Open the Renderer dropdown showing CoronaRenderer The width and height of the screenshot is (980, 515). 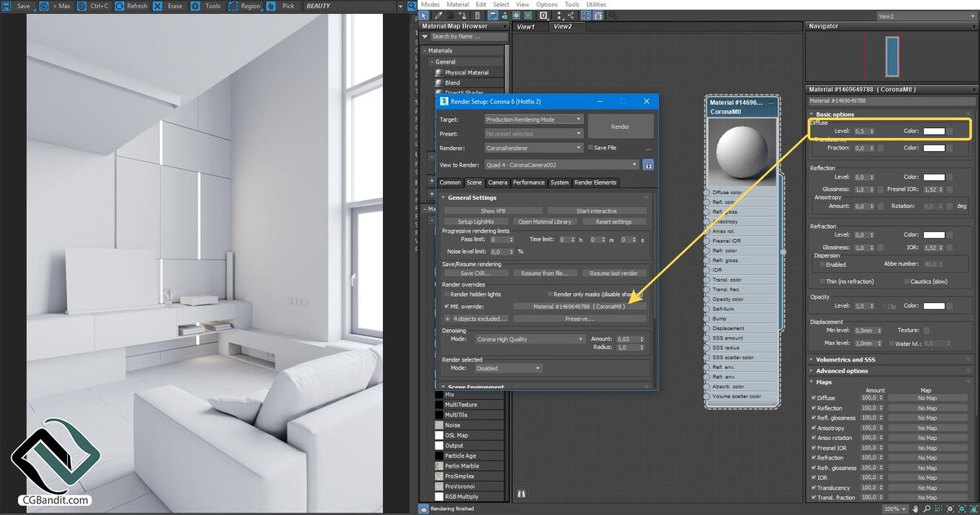533,148
